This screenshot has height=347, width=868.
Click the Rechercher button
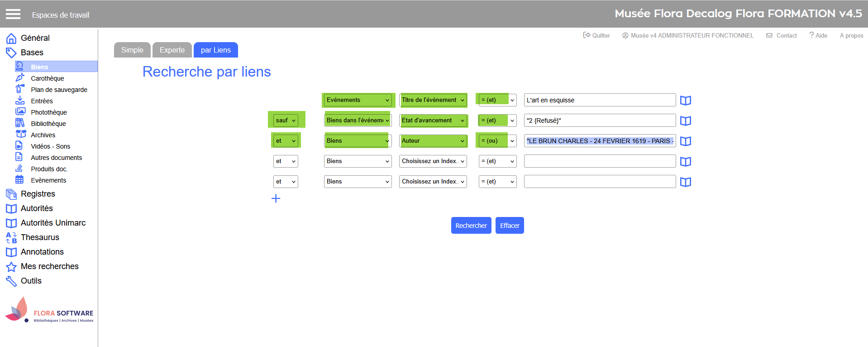471,226
